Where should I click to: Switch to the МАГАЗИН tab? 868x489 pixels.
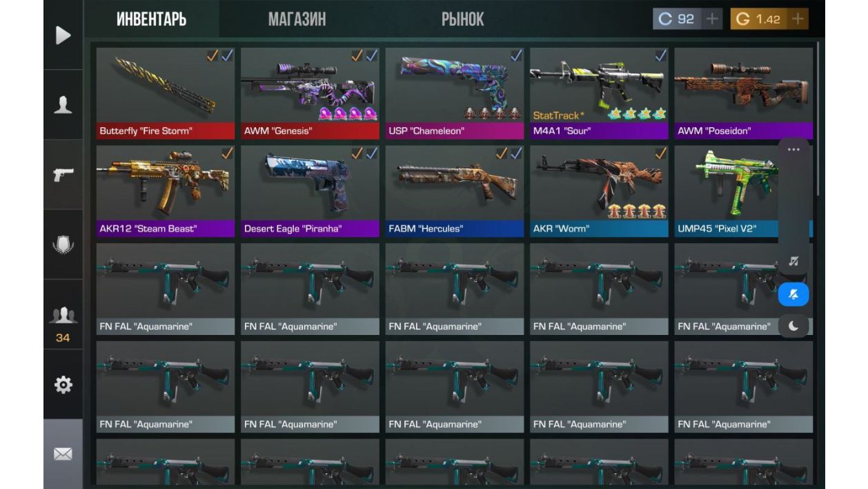click(x=297, y=19)
